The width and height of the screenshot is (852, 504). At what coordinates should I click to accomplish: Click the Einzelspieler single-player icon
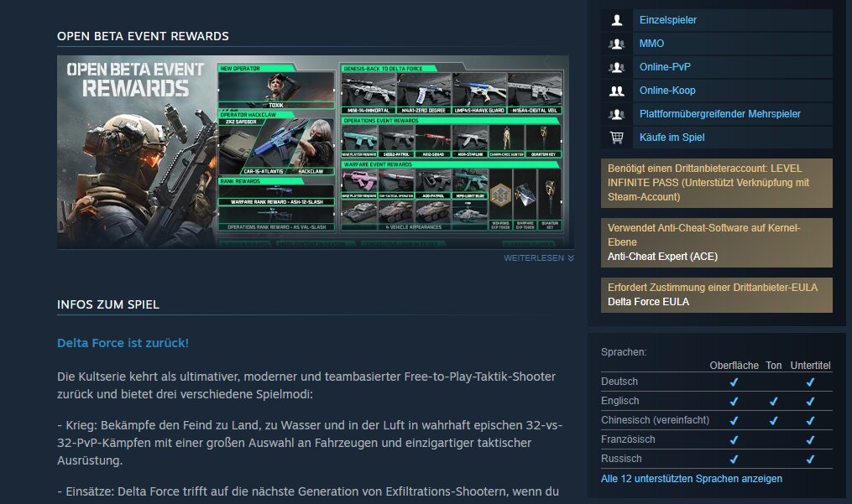[617, 20]
